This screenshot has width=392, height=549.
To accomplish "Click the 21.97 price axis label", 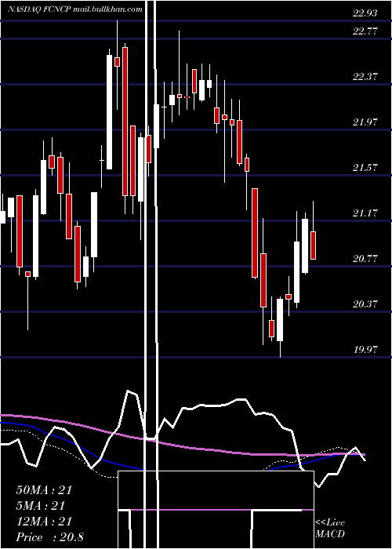I will pyautogui.click(x=365, y=122).
